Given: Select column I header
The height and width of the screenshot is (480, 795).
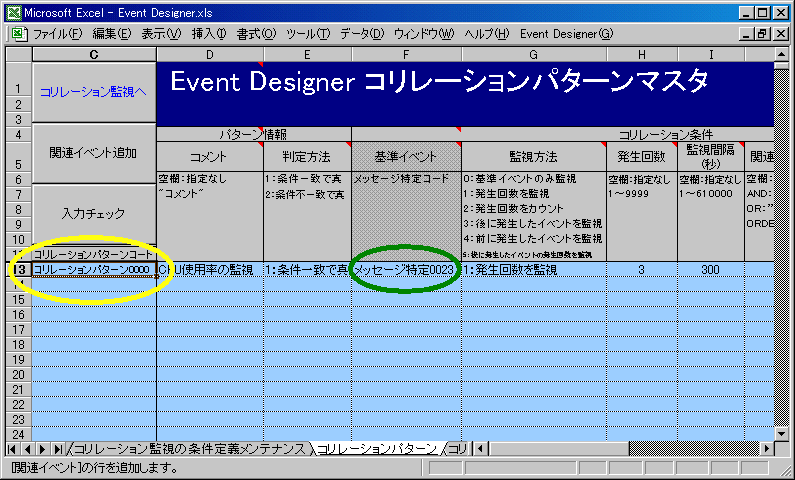Looking at the screenshot, I should (x=711, y=54).
